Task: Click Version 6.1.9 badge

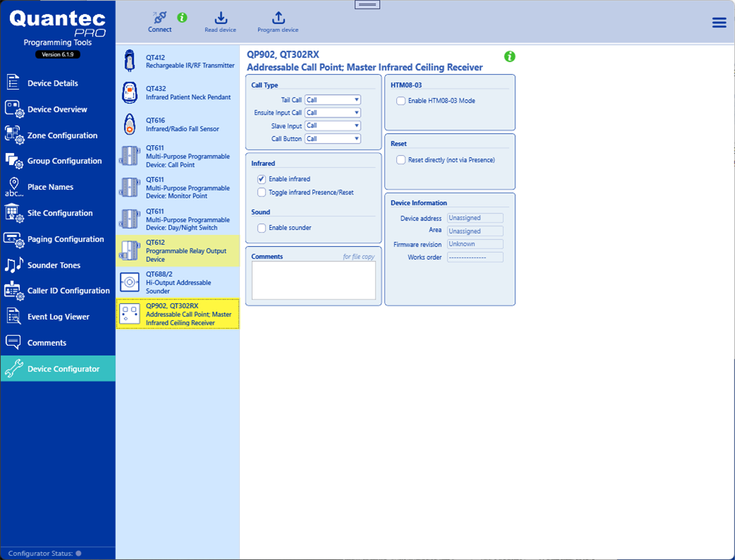Action: click(58, 54)
